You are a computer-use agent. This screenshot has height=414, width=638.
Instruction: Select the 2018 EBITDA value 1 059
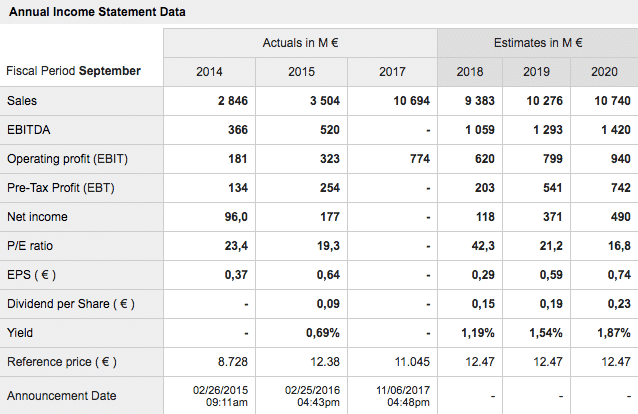click(x=477, y=130)
